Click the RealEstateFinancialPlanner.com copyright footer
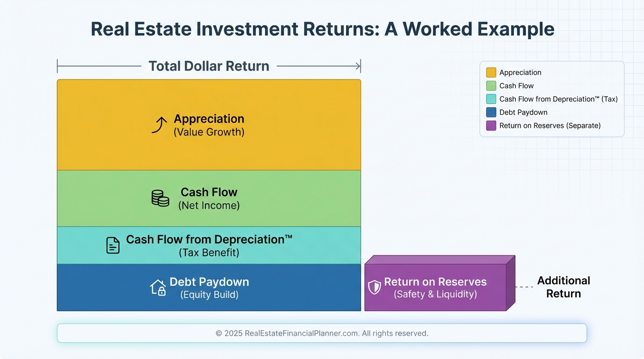This screenshot has width=644, height=359. [322, 333]
